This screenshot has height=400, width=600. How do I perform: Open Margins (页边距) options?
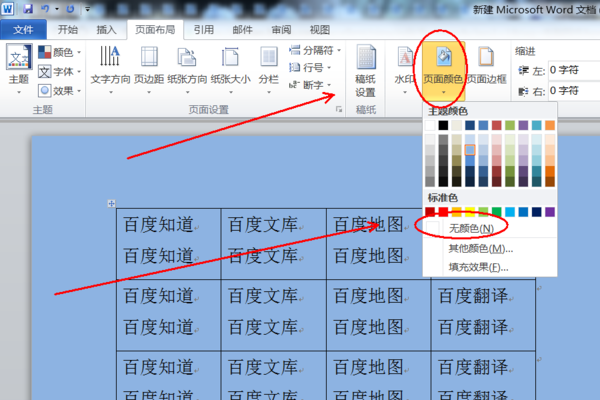click(149, 69)
